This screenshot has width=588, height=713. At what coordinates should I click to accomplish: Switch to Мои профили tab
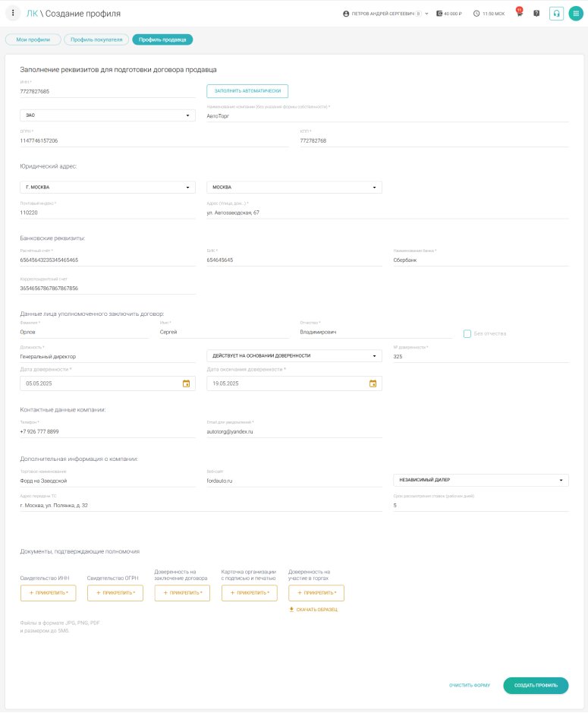tap(33, 39)
